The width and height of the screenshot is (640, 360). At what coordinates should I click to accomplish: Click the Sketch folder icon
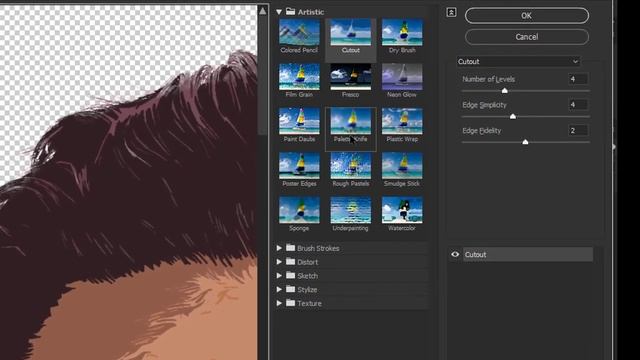pos(291,275)
